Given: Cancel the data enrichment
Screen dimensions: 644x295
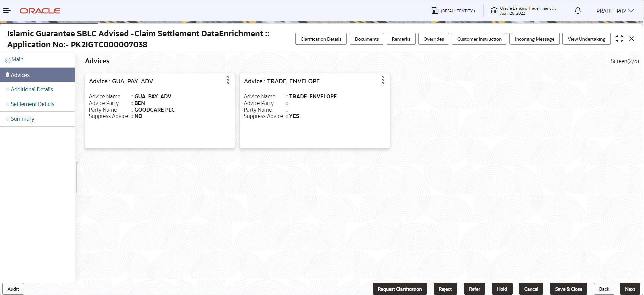Looking at the screenshot, I should (531, 289).
